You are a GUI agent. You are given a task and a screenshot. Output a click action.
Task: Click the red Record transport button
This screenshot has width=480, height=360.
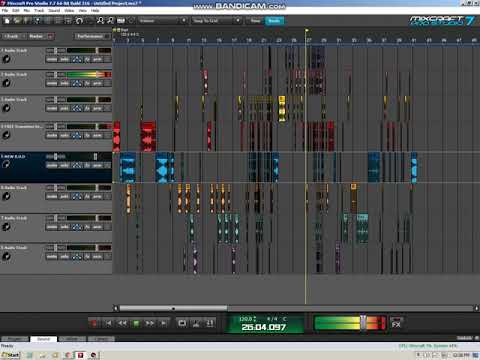[94, 323]
